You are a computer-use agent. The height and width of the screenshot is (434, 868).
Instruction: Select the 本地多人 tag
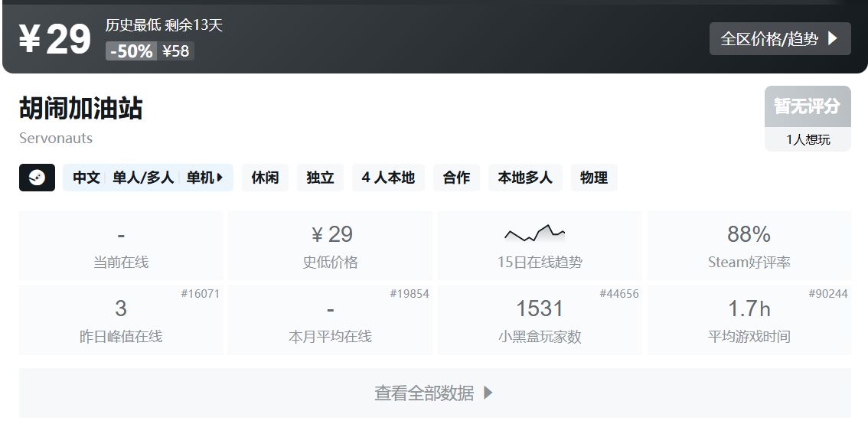tap(525, 178)
